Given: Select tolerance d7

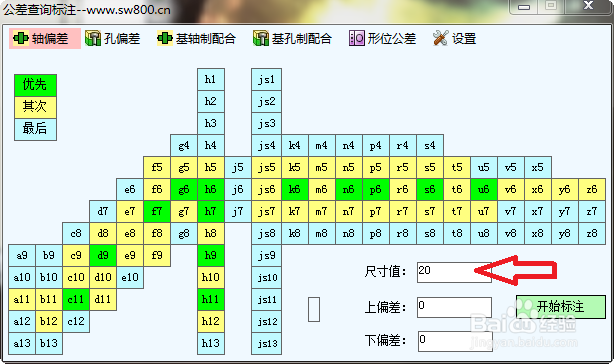Looking at the screenshot, I should 103,211.
